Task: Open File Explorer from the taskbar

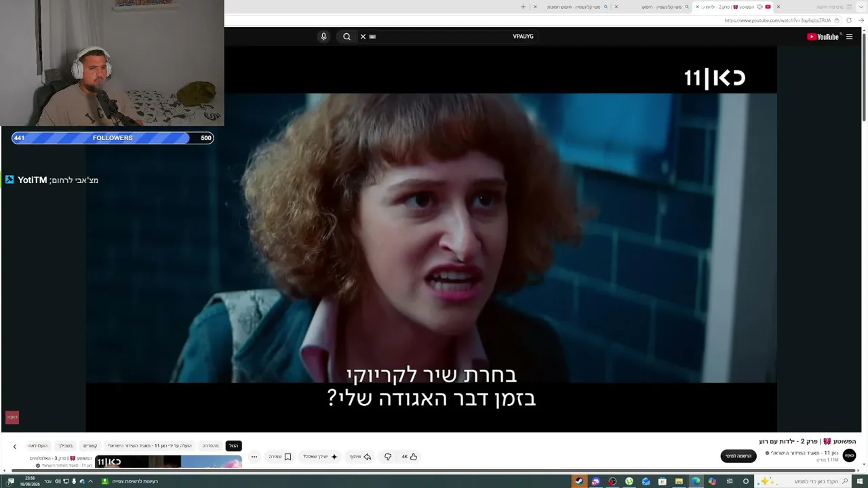Action: (679, 481)
